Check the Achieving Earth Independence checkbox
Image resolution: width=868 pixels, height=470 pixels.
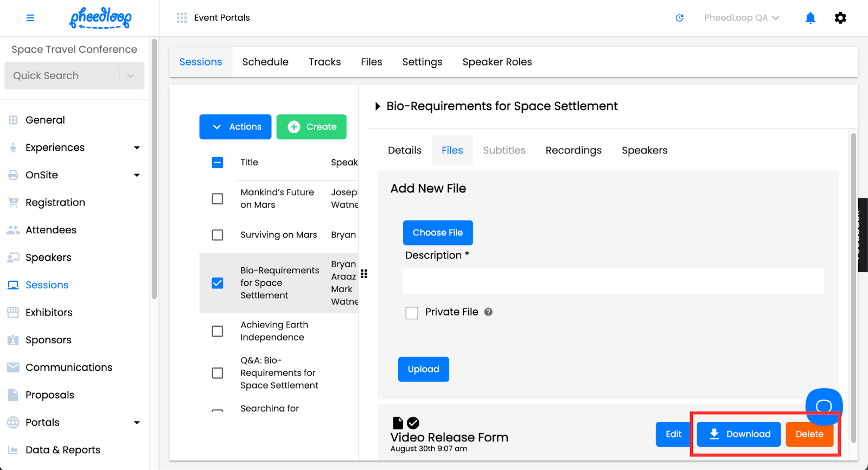tap(218, 331)
